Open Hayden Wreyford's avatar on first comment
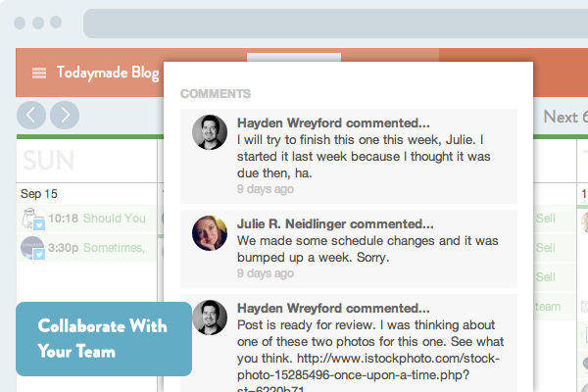This screenshot has height=392, width=588. (x=210, y=132)
